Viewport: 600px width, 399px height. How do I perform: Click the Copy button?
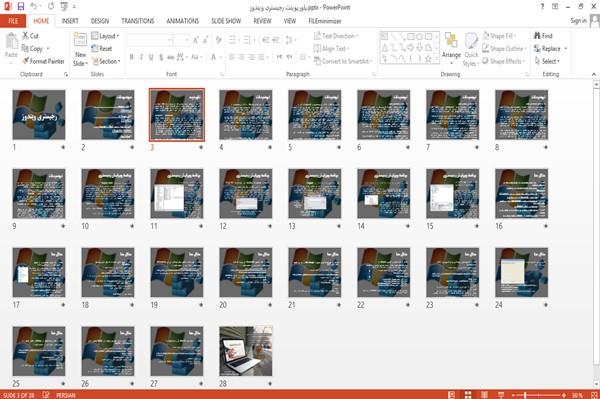click(x=33, y=49)
